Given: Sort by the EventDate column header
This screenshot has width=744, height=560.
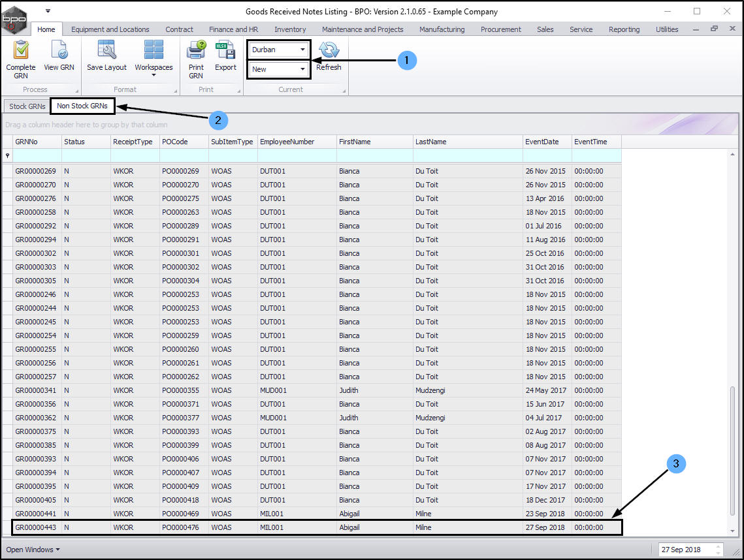Looking at the screenshot, I should tap(546, 142).
